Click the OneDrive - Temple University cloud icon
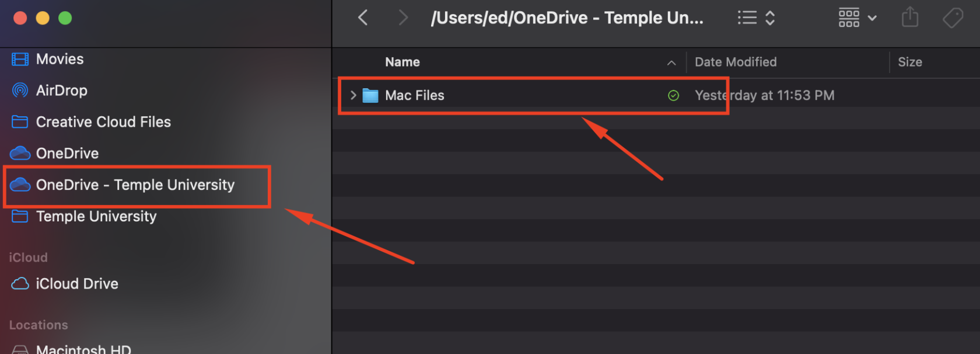Screen dimensions: 980x354 (20, 185)
